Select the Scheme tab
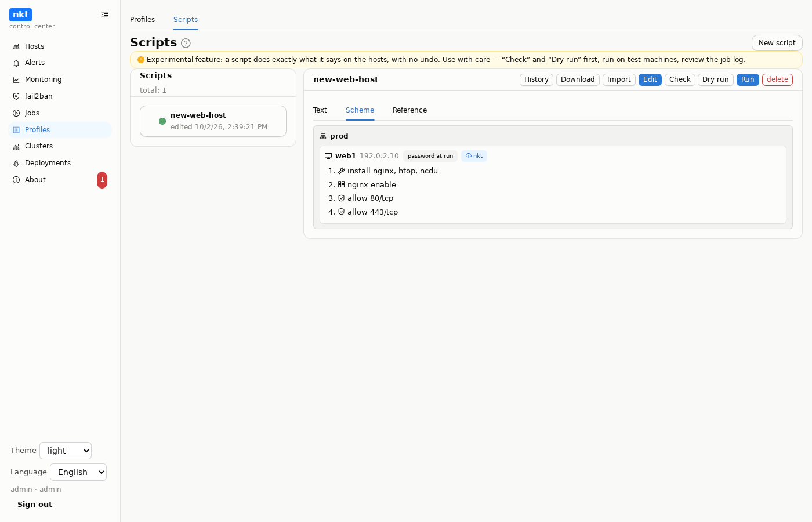Image resolution: width=812 pixels, height=522 pixels. [x=360, y=110]
